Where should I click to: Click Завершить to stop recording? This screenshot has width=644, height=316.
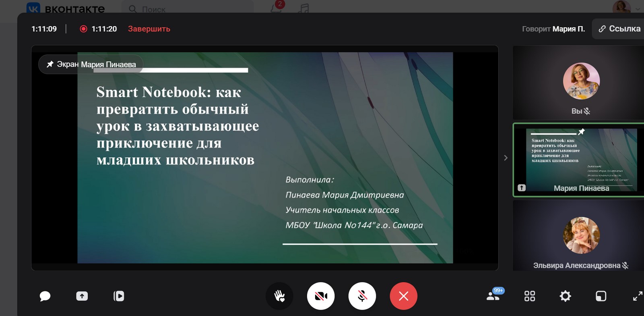click(x=149, y=29)
